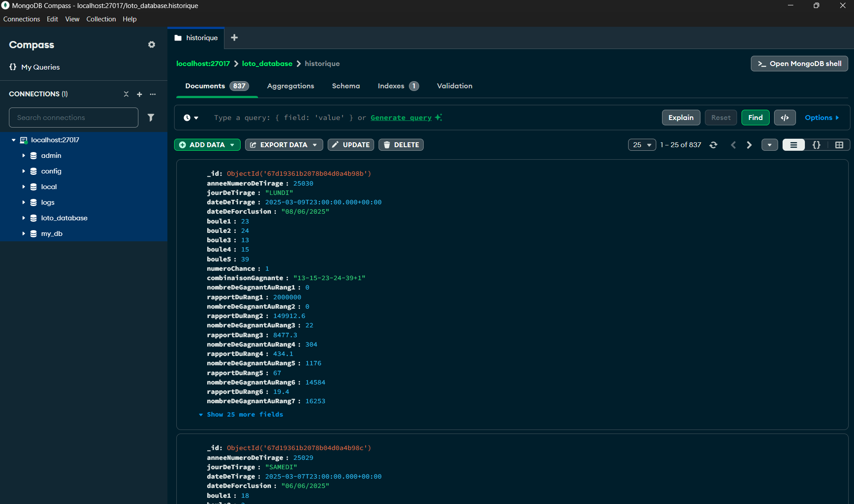This screenshot has height=504, width=854.
Task: Switch to the Validation tab
Action: point(454,86)
